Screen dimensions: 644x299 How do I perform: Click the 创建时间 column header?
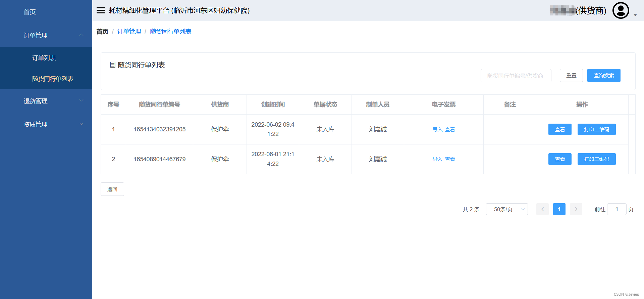(273, 104)
